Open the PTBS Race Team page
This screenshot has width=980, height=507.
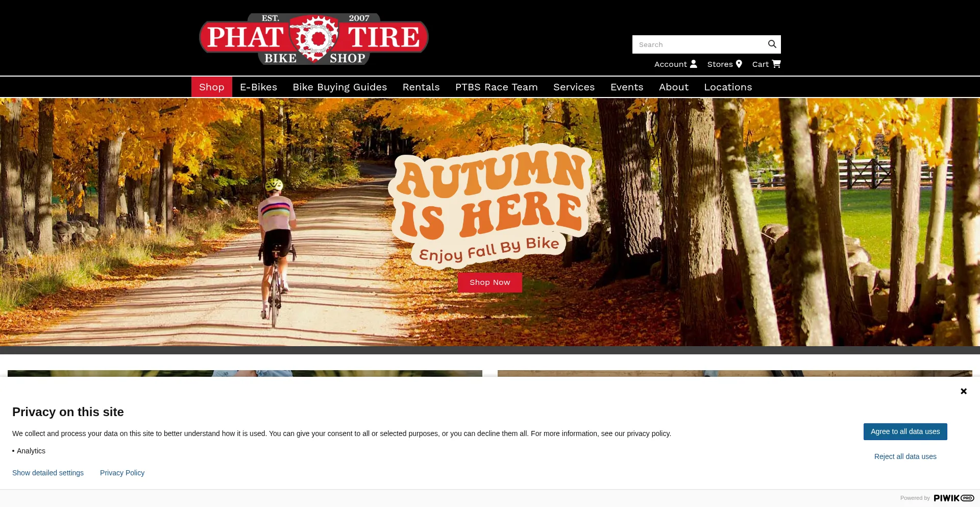click(497, 87)
